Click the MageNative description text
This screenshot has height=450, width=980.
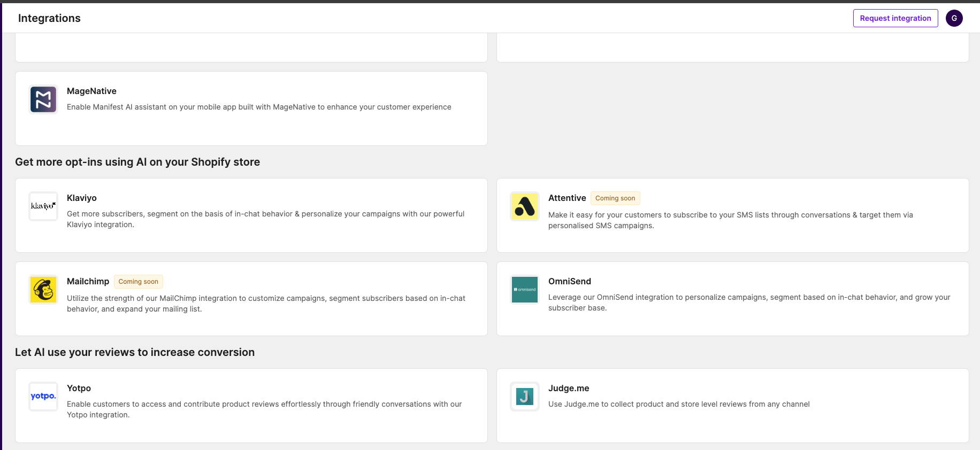259,107
